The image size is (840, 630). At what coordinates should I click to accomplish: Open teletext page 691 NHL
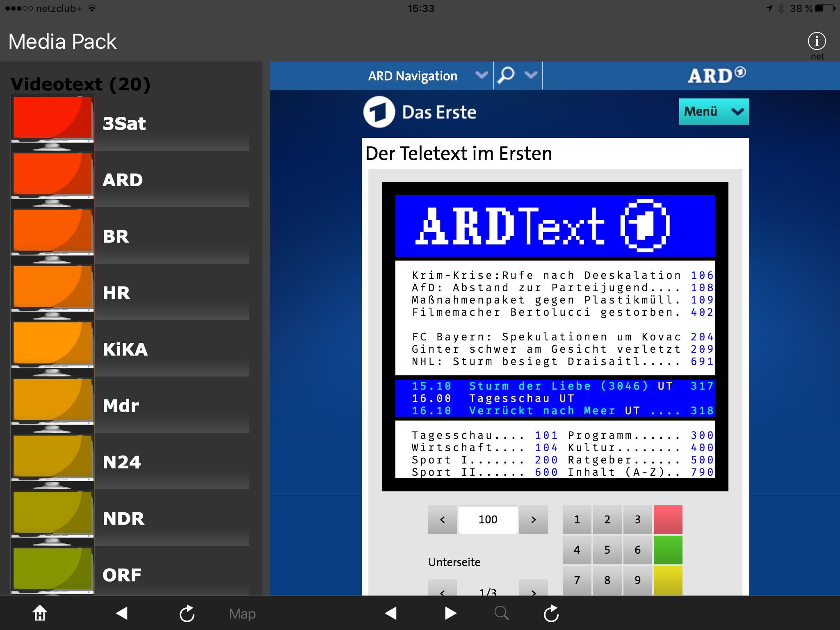pos(702,361)
